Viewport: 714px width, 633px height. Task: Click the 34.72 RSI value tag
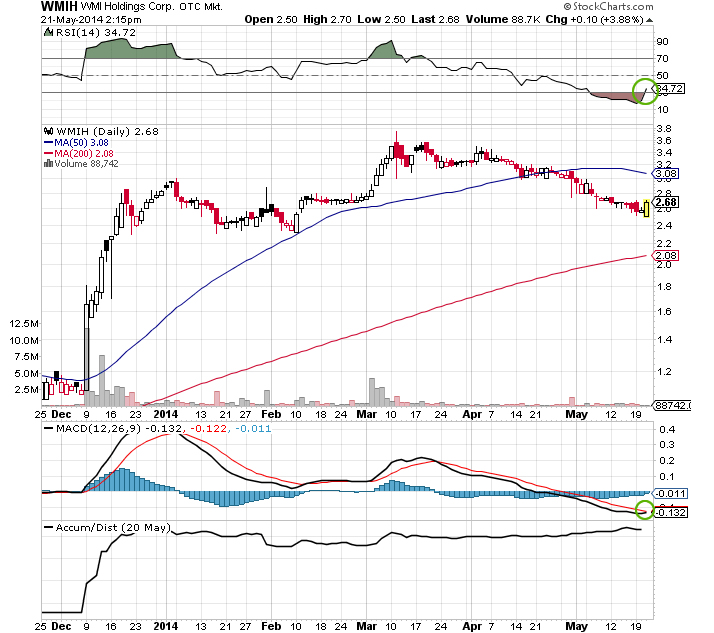669,88
